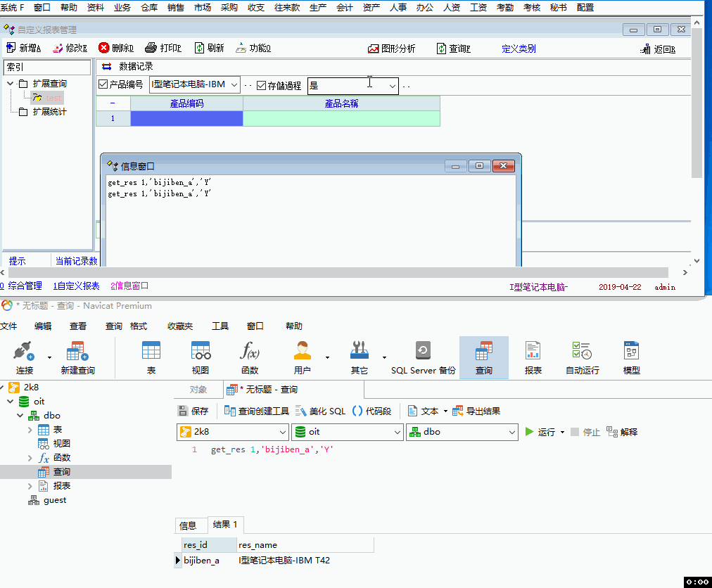Screen dimensions: 712x588
Task: Open the dbo schema dropdown
Action: point(512,432)
